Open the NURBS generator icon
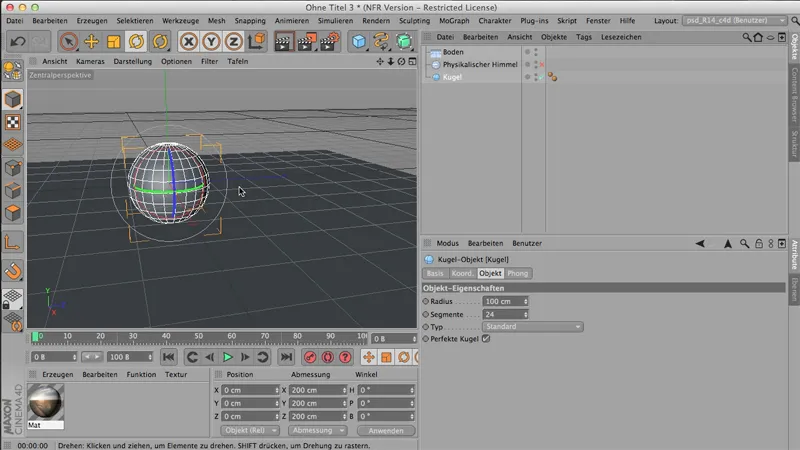The image size is (800, 450). tap(404, 41)
